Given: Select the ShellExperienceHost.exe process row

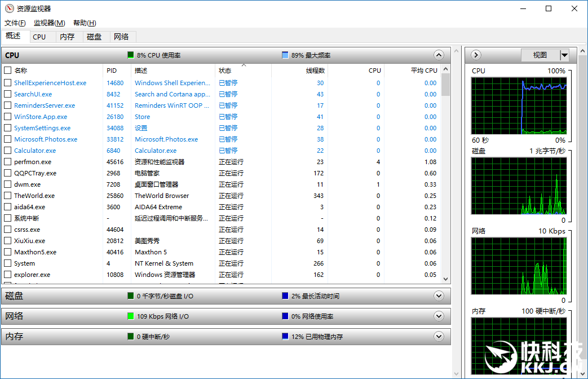Looking at the screenshot, I should [50, 83].
